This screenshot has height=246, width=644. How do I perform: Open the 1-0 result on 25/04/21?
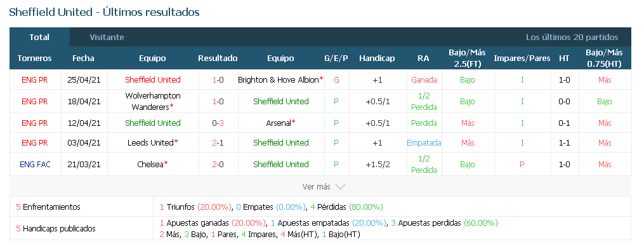tap(218, 80)
